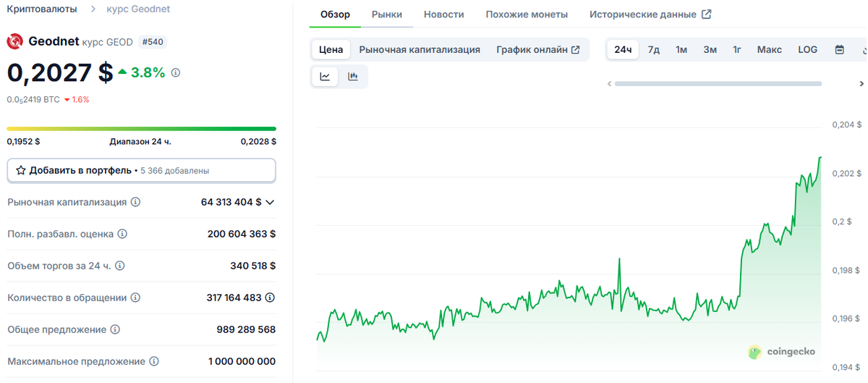Screen dimensions: 868x383
Task: Open График онлайн link
Action: pyautogui.click(x=538, y=50)
